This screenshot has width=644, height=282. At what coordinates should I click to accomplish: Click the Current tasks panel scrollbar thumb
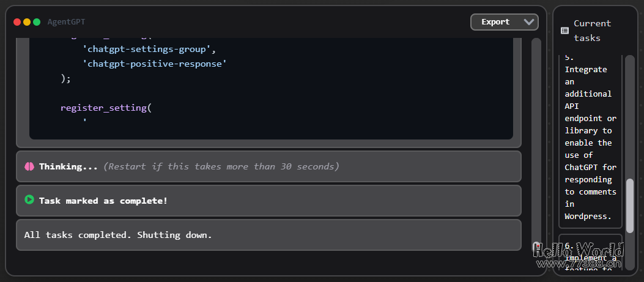click(x=630, y=206)
